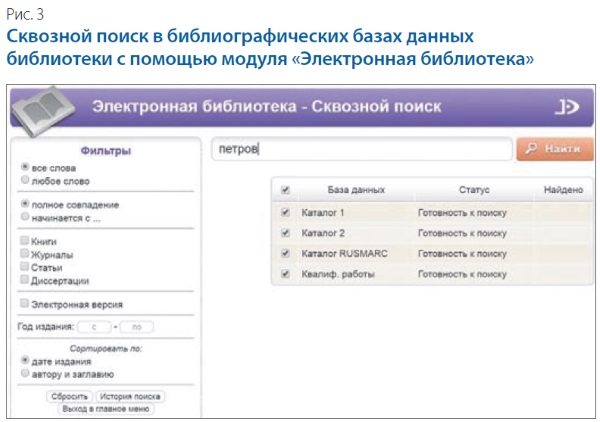Image resolution: width=600 pixels, height=422 pixels.
Task: Enable the Журналы filter checkbox
Action: point(25,254)
